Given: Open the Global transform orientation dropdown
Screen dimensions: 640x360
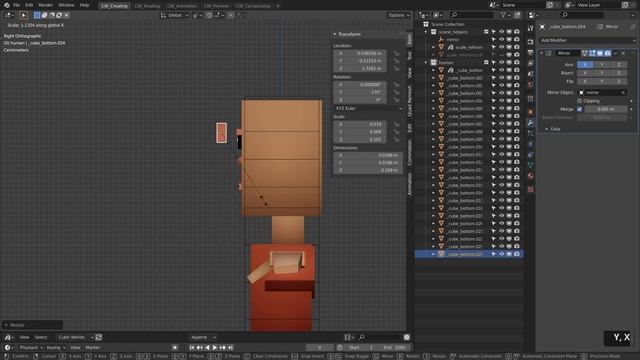Looking at the screenshot, I should 175,15.
